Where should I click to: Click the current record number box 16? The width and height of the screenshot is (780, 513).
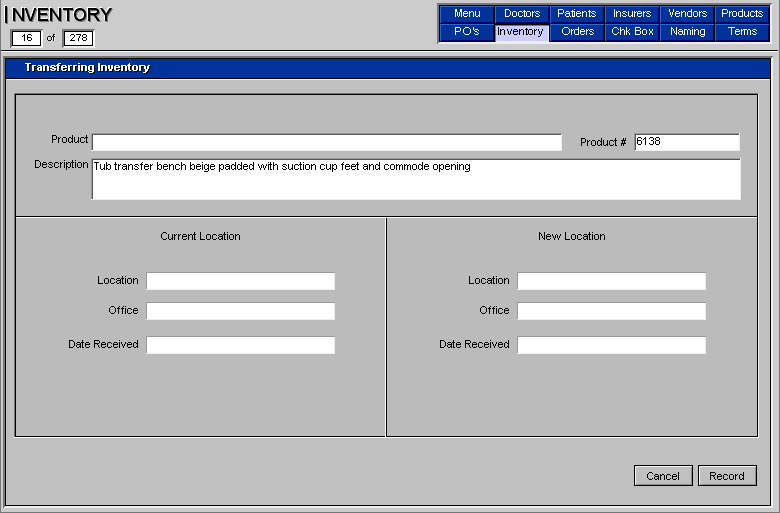tap(26, 38)
